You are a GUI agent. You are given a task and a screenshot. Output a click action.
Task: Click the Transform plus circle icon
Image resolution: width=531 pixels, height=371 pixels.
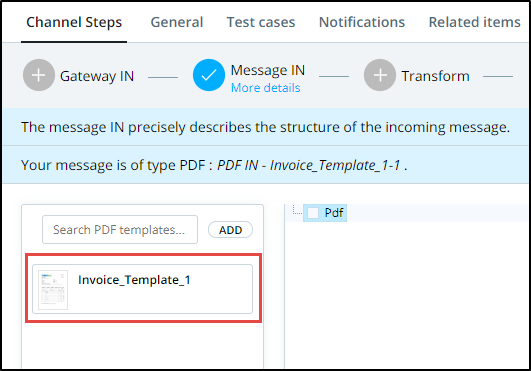click(x=380, y=75)
